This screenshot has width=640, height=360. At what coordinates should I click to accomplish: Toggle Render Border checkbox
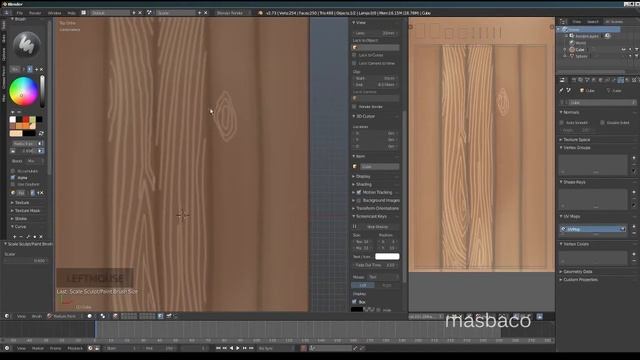click(355, 107)
